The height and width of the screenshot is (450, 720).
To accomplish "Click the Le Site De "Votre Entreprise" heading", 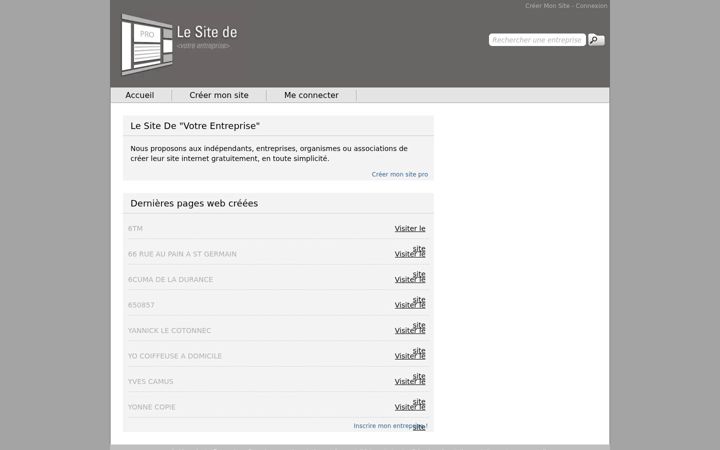I will (195, 126).
